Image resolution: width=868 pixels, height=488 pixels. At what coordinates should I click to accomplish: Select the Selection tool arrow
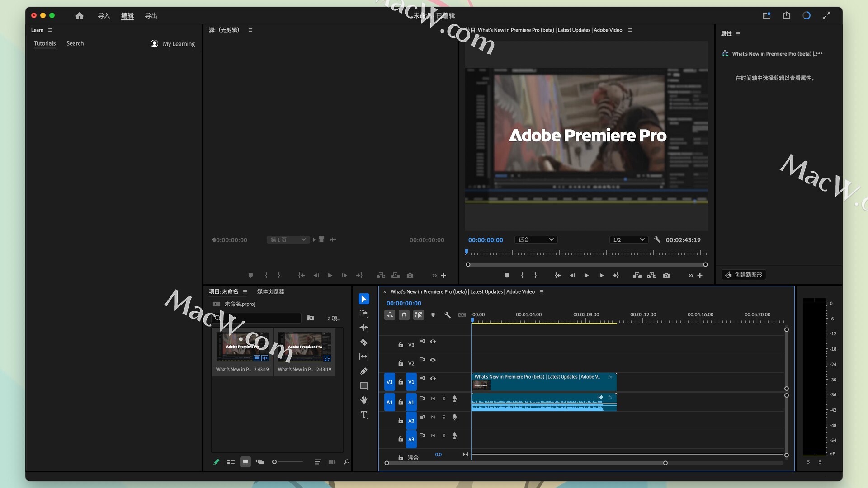tap(364, 299)
